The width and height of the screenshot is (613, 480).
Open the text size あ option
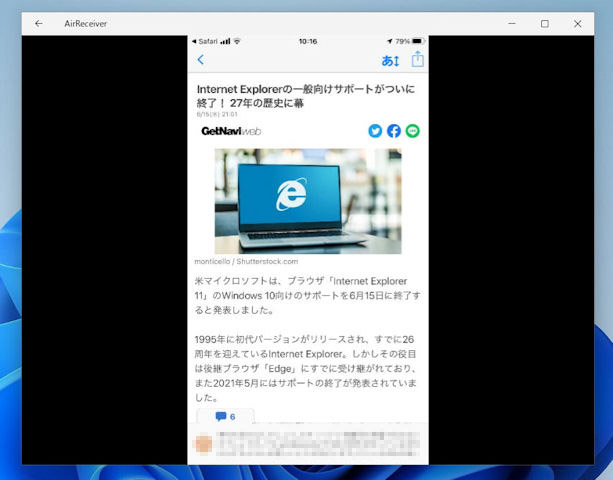point(390,61)
